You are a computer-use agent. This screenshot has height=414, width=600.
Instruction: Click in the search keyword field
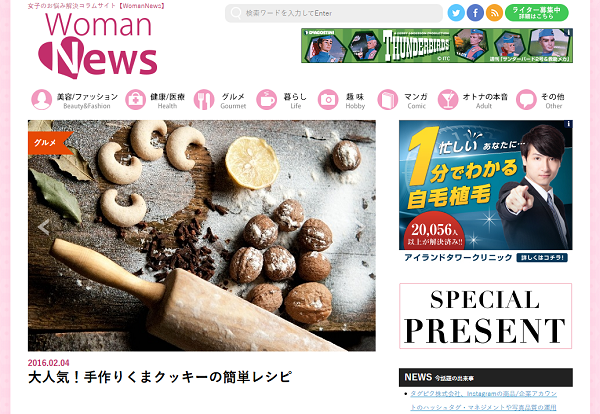tap(334, 13)
